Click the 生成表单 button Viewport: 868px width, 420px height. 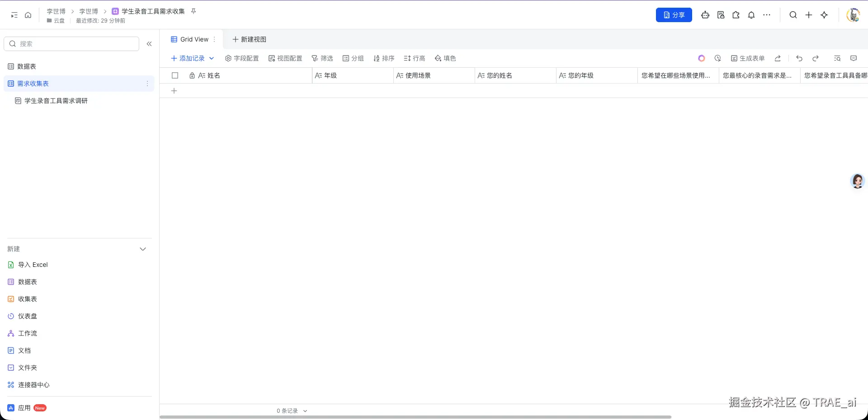coord(748,58)
